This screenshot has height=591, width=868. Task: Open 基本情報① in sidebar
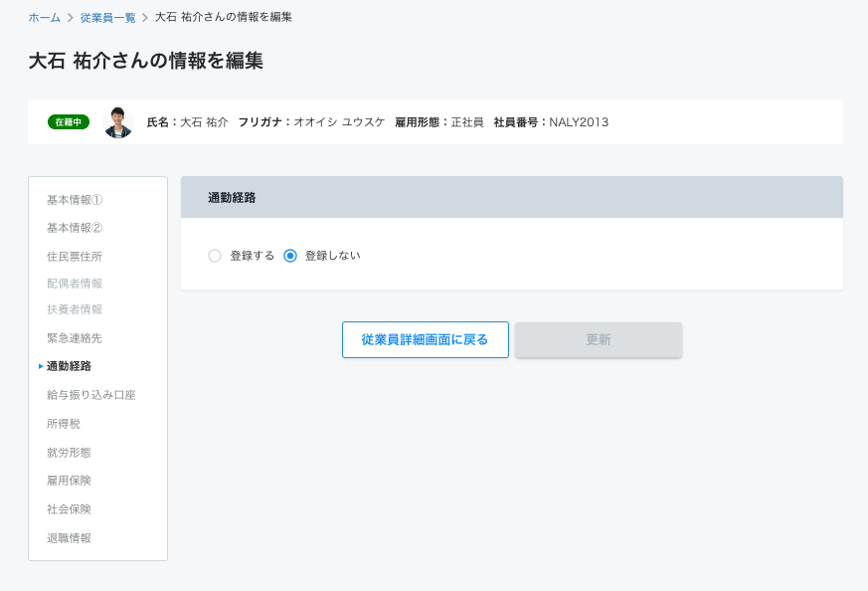tap(75, 200)
